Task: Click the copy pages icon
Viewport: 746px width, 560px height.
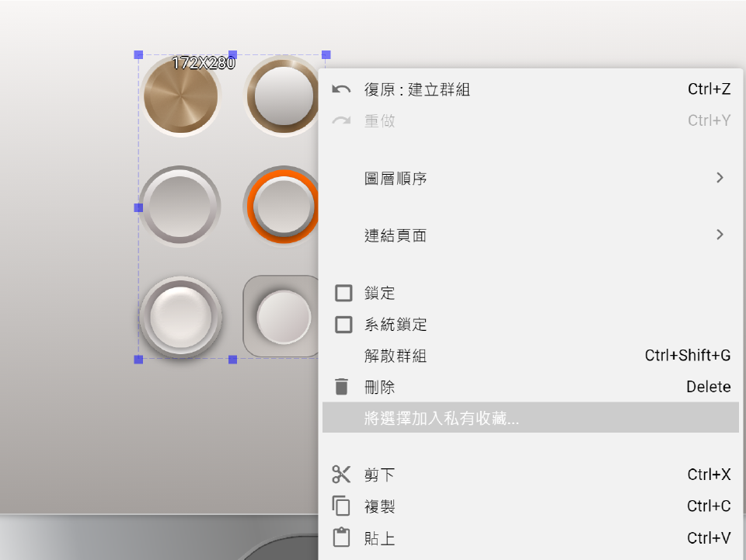Action: (x=341, y=506)
